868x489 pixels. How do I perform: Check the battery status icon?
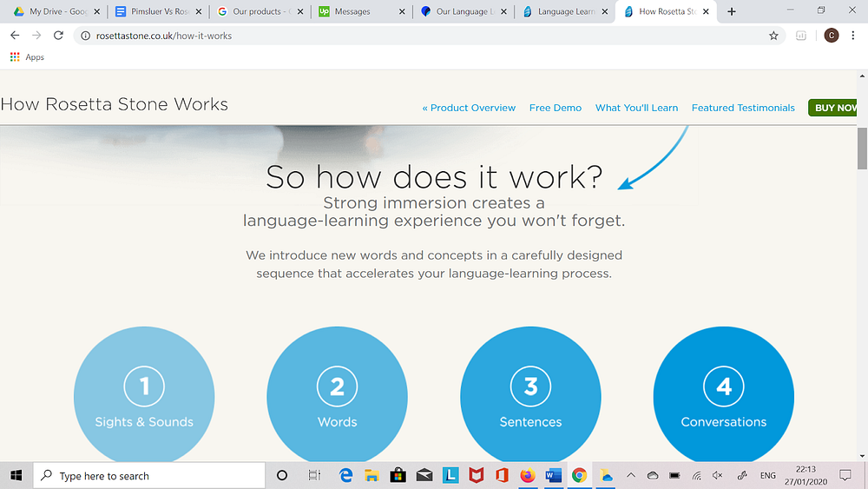674,475
